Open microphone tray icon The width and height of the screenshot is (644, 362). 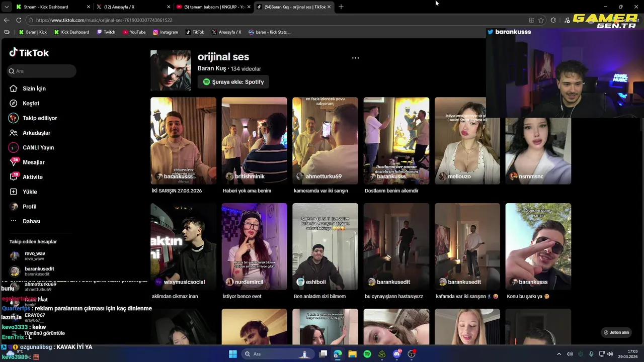[591, 354]
